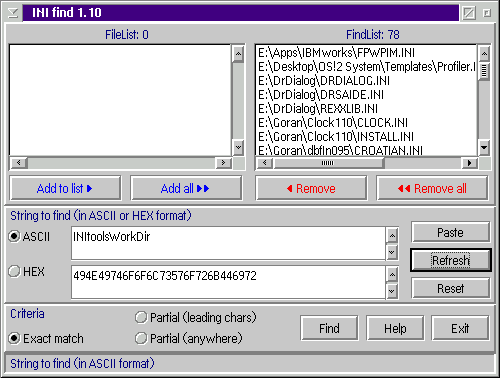The height and width of the screenshot is (378, 500).
Task: Click FileList scroll left arrow
Action: [19, 163]
